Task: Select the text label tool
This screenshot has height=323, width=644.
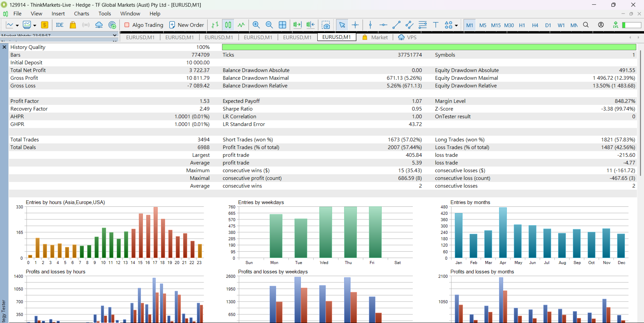Action: pos(436,25)
